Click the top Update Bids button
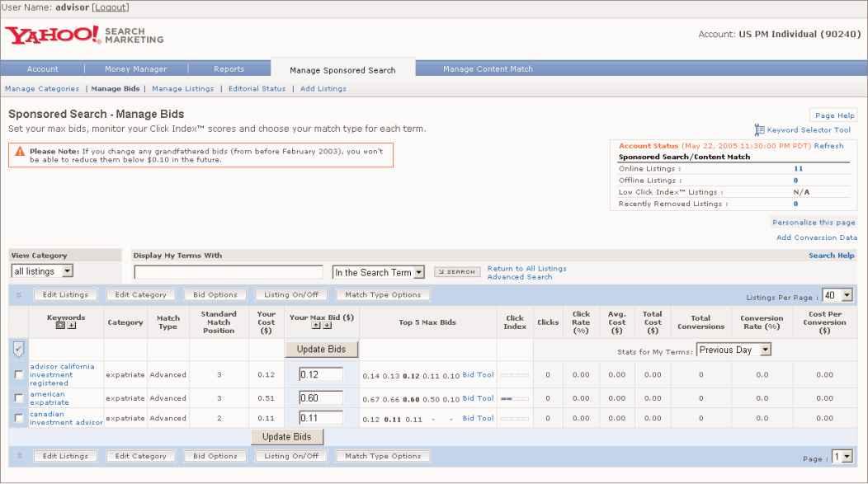Viewport: 868px width, 484px height. [x=322, y=350]
